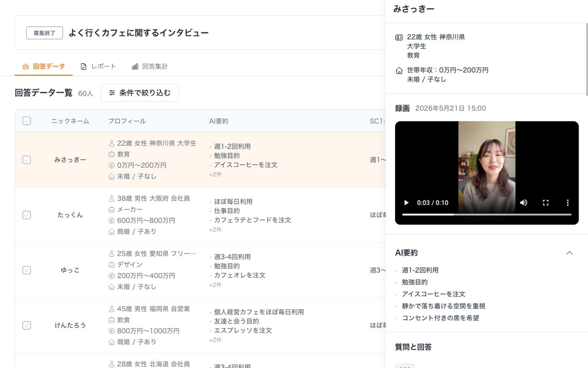Click the house icon in みさっきー's row
The image size is (588, 368).
111,177
